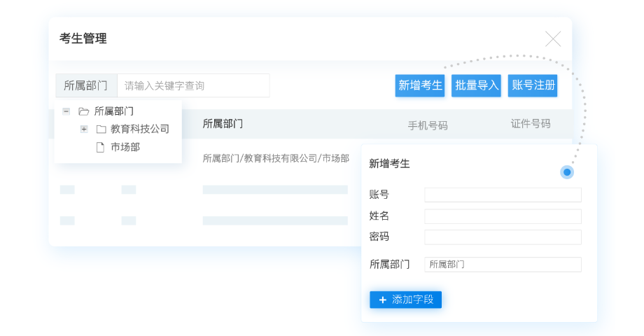Focus the 姓名 input field
644x336 pixels.
(503, 216)
